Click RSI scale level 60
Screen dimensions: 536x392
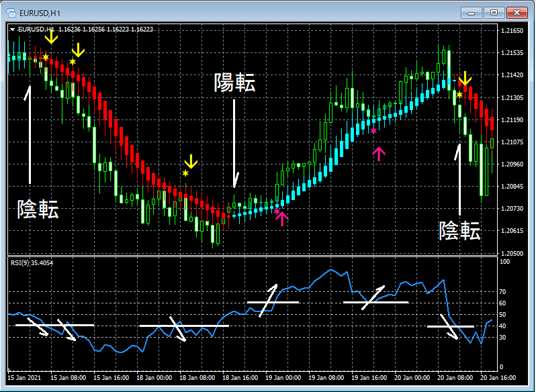[x=503, y=303]
